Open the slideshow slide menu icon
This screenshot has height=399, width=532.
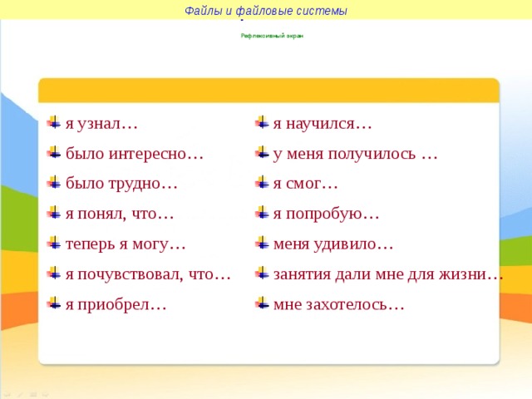33,395
